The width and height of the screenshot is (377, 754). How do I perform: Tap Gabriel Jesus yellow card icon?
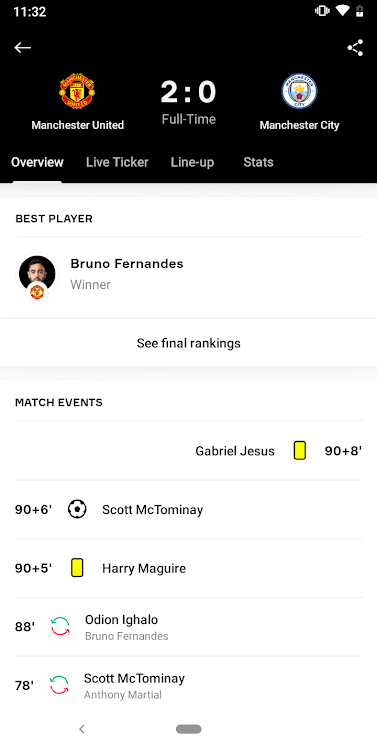[x=300, y=451]
